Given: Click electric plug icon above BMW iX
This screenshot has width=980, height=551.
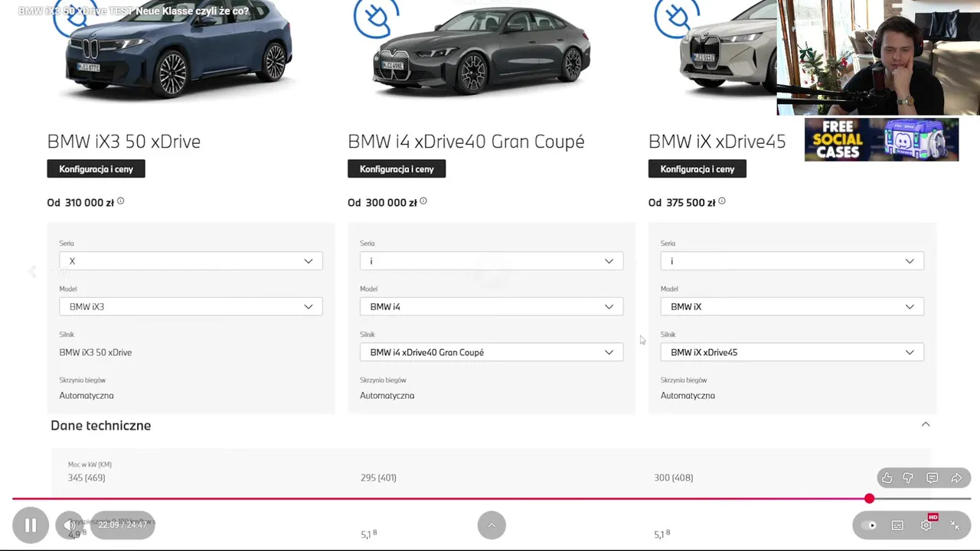Looking at the screenshot, I should point(677,17).
